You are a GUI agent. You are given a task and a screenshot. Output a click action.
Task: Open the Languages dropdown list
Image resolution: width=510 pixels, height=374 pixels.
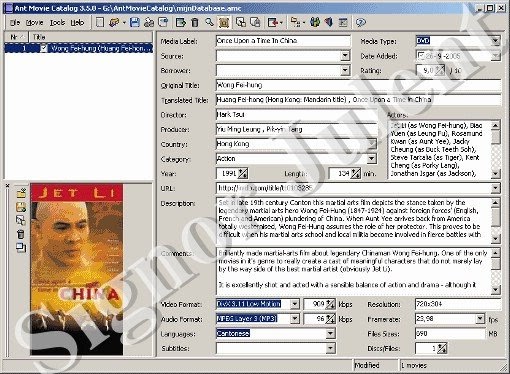(330, 333)
